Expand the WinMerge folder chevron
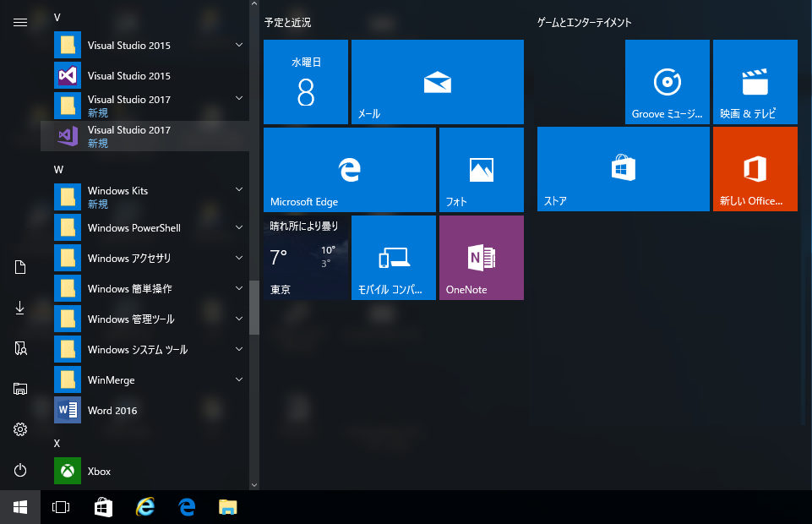Viewport: 812px width, 524px height. click(239, 379)
